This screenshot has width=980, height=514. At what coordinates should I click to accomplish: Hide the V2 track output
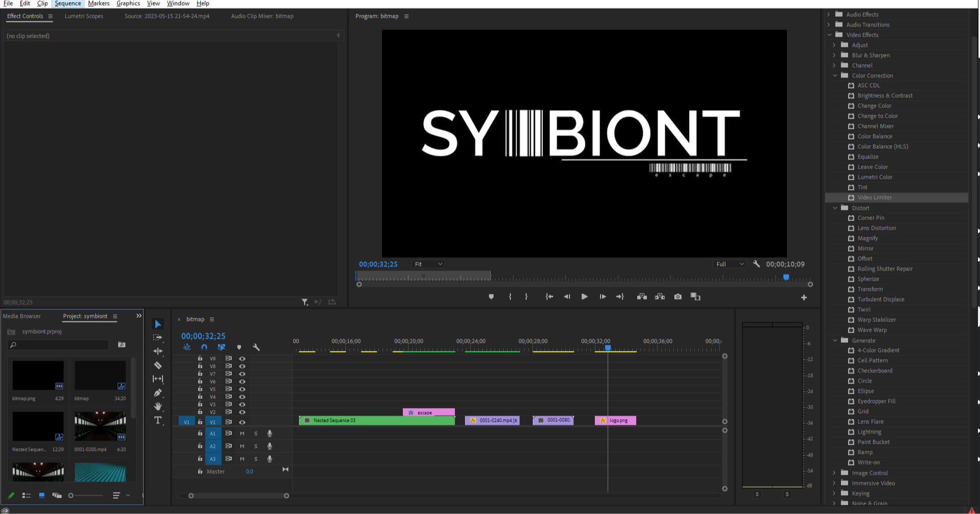pyautogui.click(x=242, y=412)
